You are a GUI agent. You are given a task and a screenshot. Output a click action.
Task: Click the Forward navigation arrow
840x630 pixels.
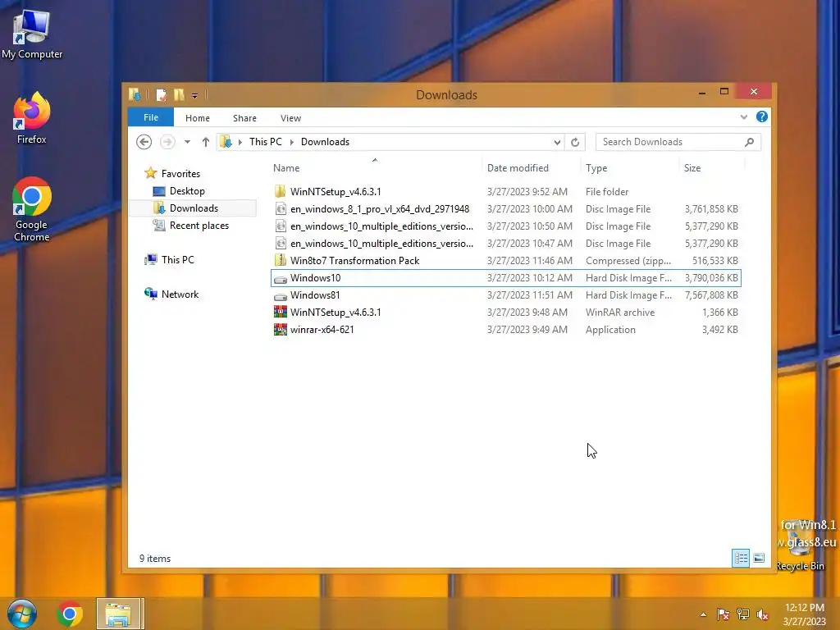click(x=167, y=142)
